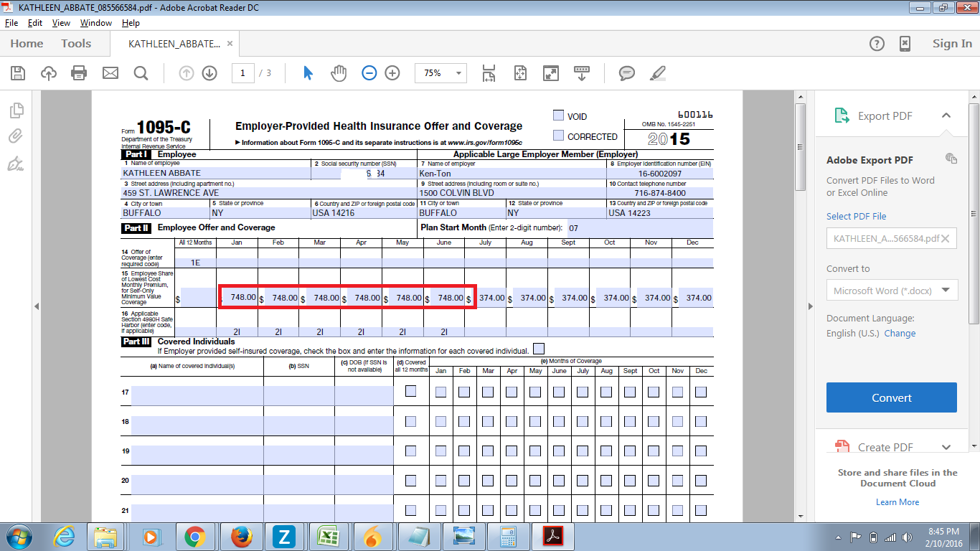This screenshot has width=980, height=551.
Task: Open the Microsoft Word format dropdown
Action: 892,291
